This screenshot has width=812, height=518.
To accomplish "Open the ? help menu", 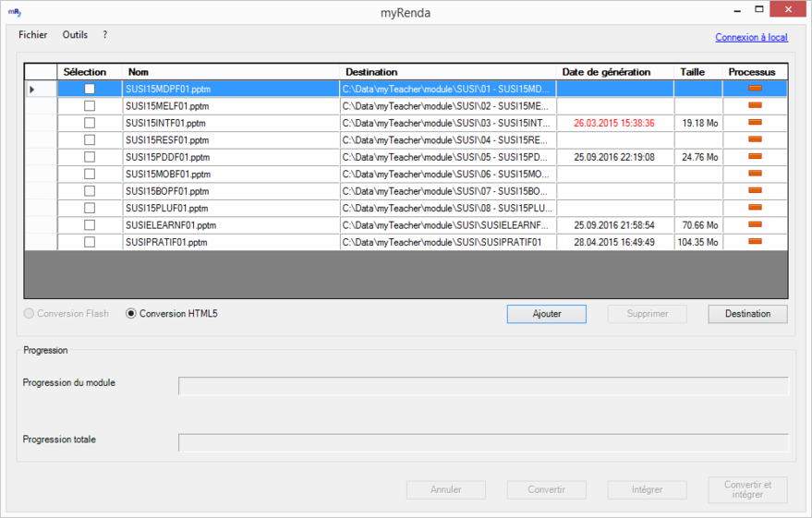I will pos(105,35).
